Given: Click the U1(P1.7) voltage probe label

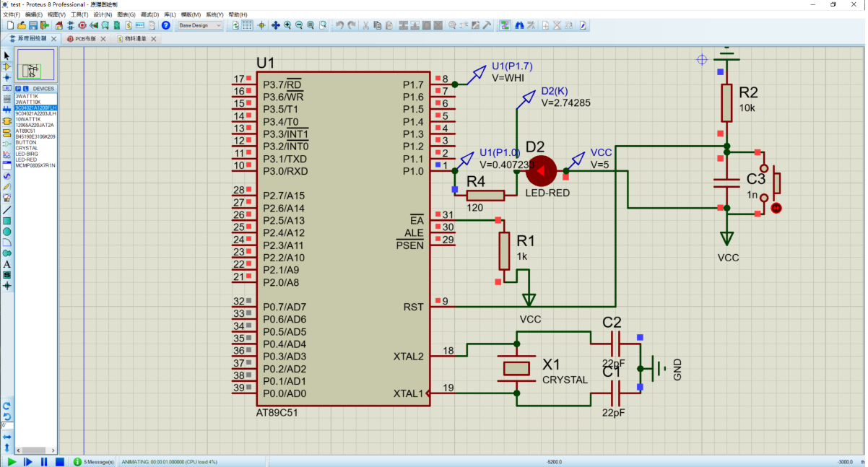Looking at the screenshot, I should 512,66.
